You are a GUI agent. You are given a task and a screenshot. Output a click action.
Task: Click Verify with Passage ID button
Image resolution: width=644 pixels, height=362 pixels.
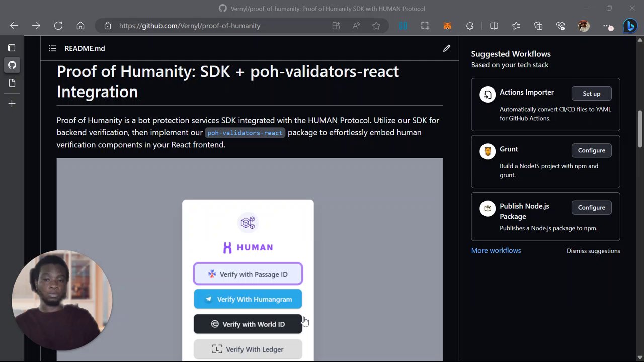point(248,274)
